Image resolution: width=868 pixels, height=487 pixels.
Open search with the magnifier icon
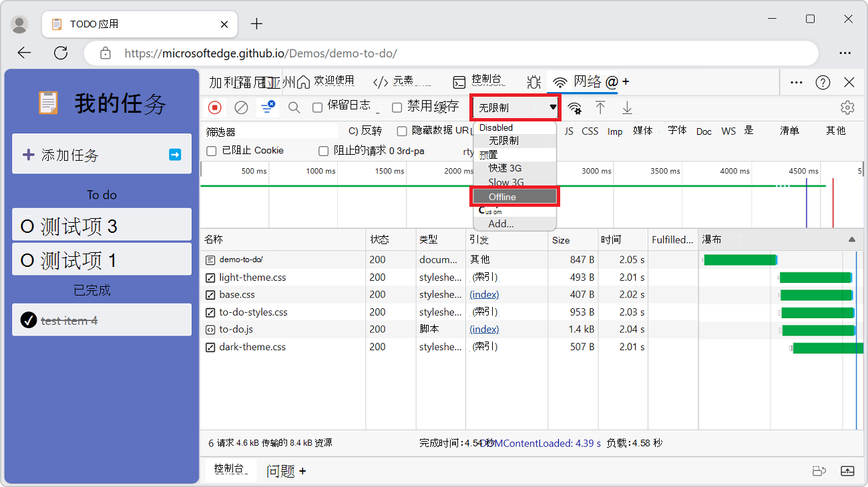coord(294,107)
